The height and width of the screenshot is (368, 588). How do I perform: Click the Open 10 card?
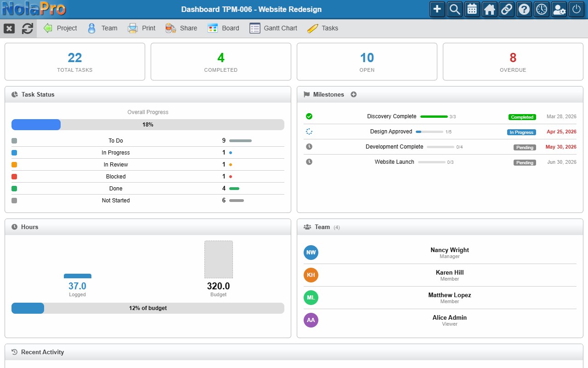click(367, 62)
